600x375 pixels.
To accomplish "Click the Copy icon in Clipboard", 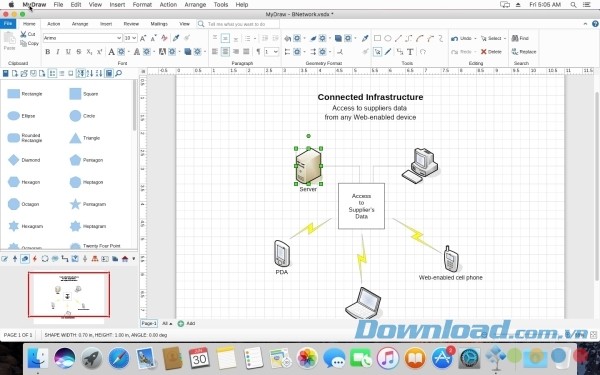I will (x=23, y=43).
